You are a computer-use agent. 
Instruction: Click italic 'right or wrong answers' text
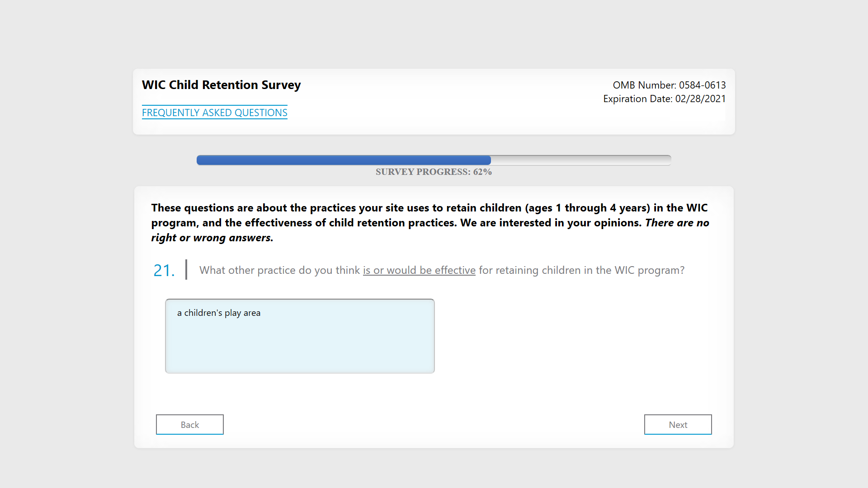212,238
